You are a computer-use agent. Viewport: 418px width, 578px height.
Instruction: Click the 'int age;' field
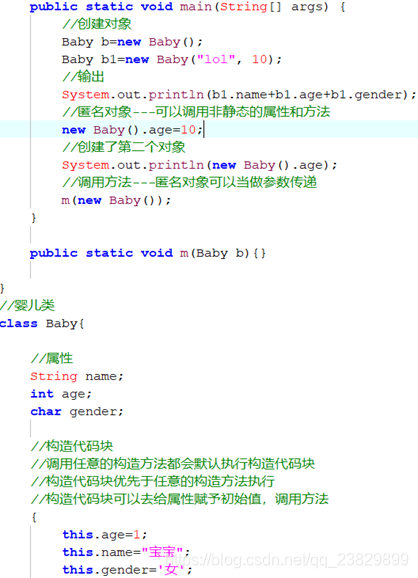coord(61,394)
